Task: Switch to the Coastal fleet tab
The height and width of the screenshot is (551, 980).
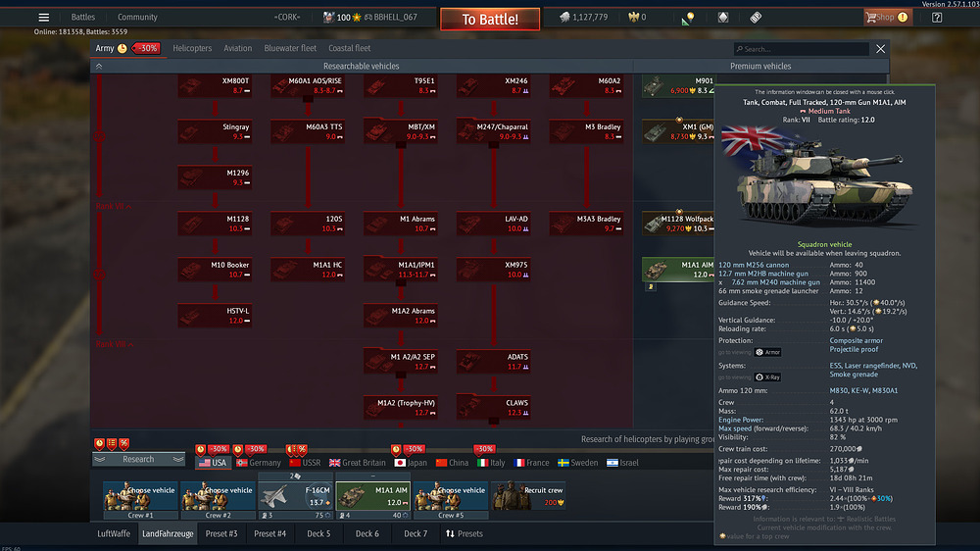Action: pos(350,48)
